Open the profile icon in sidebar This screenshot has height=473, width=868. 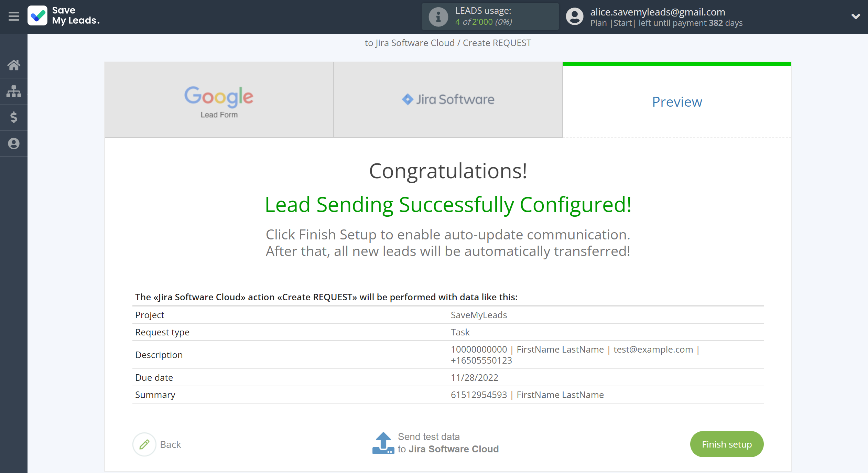14,143
